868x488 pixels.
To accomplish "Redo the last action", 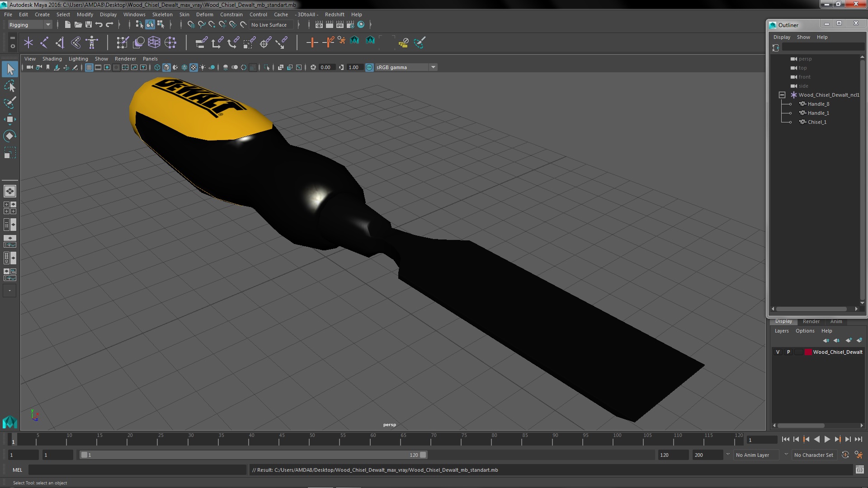I will [x=109, y=25].
